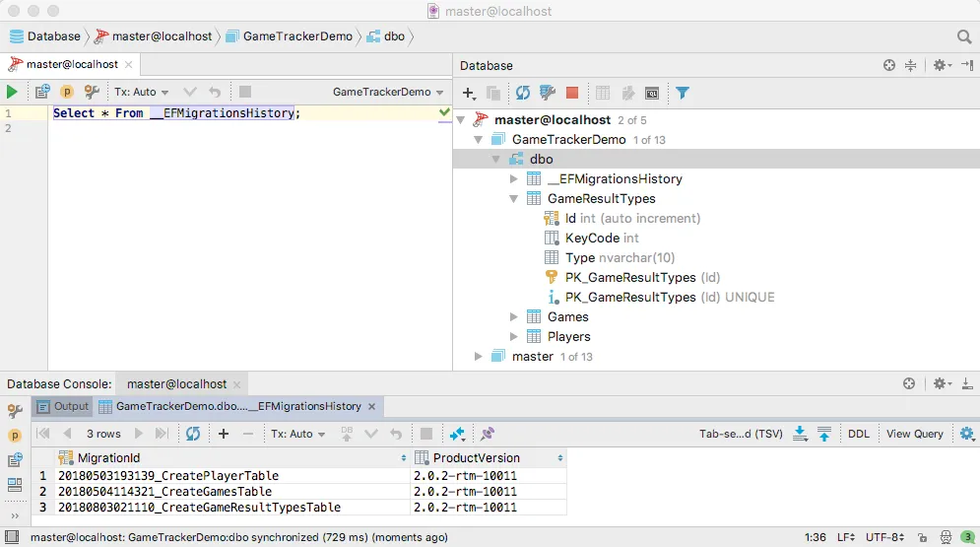The image size is (980, 547).
Task: Close the __EFMigrationsHistory result tab
Action: (372, 406)
